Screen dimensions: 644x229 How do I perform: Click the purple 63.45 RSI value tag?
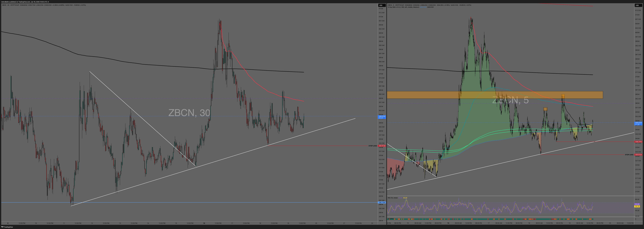[x=637, y=204]
